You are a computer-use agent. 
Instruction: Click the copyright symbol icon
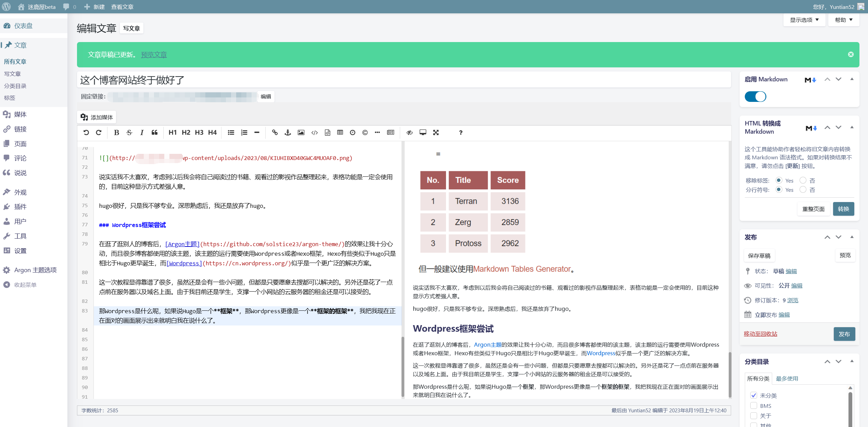365,133
